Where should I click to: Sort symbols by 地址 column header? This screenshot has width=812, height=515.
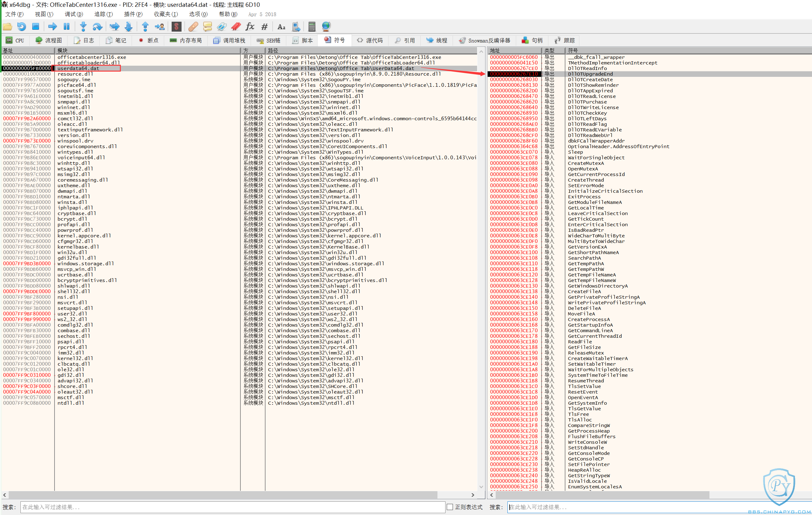click(515, 51)
